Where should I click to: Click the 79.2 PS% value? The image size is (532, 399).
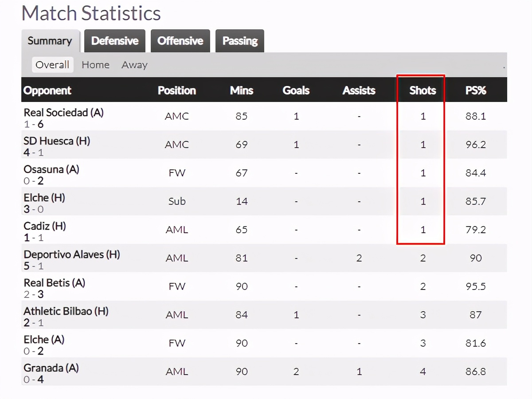tap(476, 230)
